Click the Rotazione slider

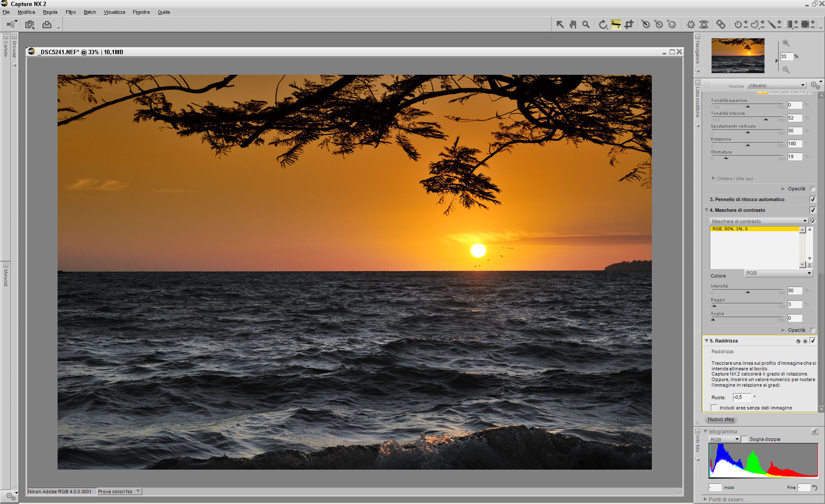(747, 144)
